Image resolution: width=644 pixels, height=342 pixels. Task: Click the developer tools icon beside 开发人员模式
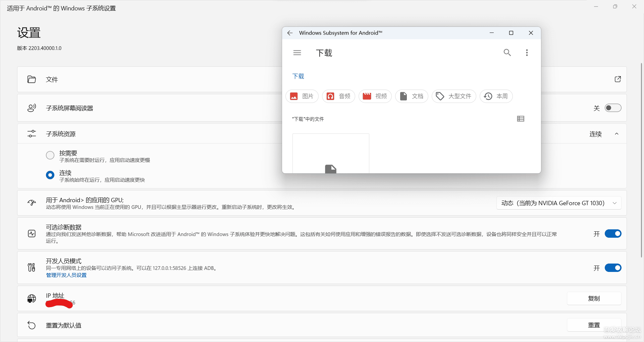(32, 268)
